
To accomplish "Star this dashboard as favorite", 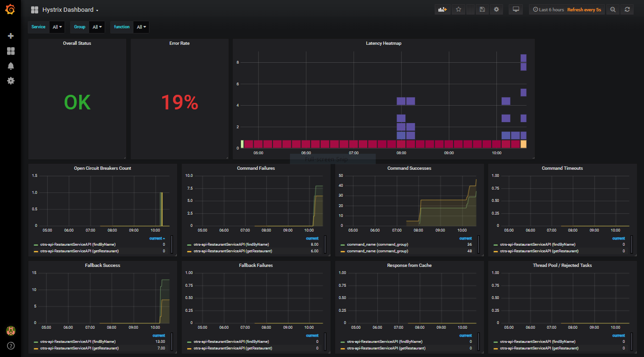I will (x=458, y=9).
